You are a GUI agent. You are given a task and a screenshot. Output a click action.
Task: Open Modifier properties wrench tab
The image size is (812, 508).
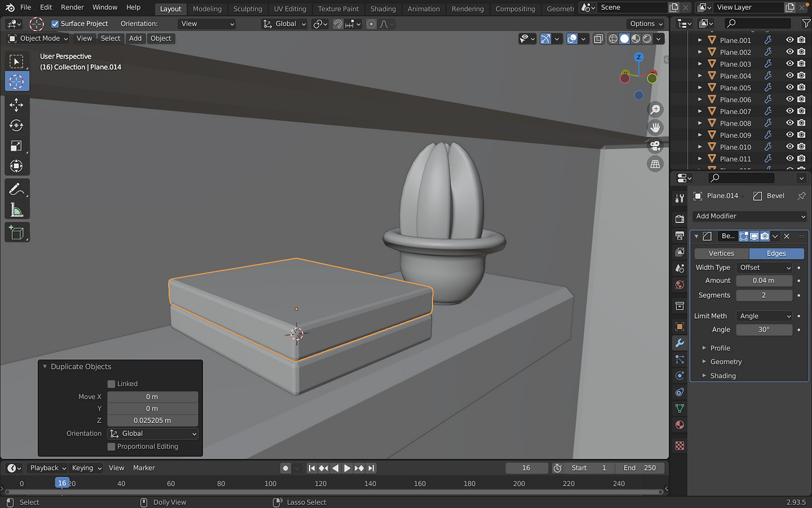[x=679, y=343]
